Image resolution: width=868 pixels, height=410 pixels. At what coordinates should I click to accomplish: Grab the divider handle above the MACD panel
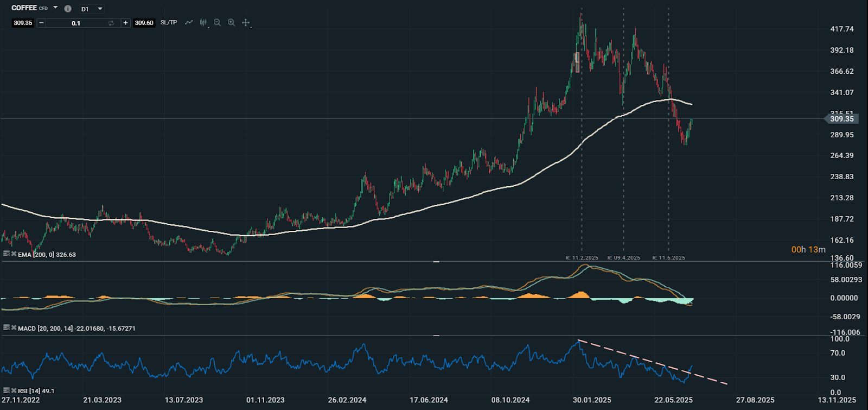[436, 262]
